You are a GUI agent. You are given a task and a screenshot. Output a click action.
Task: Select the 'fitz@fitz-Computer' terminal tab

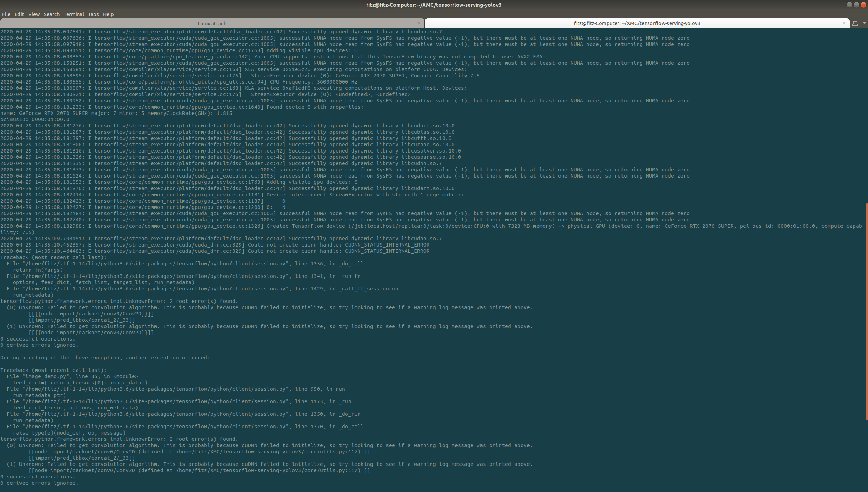637,23
